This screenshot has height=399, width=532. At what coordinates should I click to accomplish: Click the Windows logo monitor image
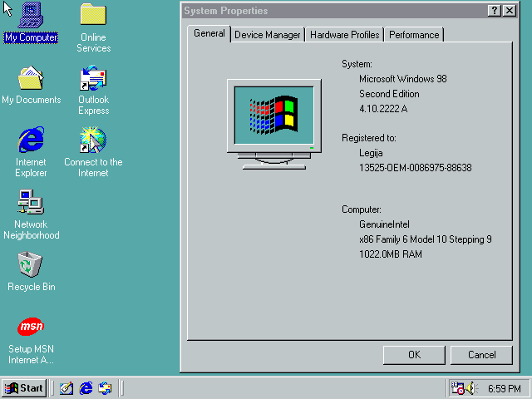pyautogui.click(x=274, y=124)
